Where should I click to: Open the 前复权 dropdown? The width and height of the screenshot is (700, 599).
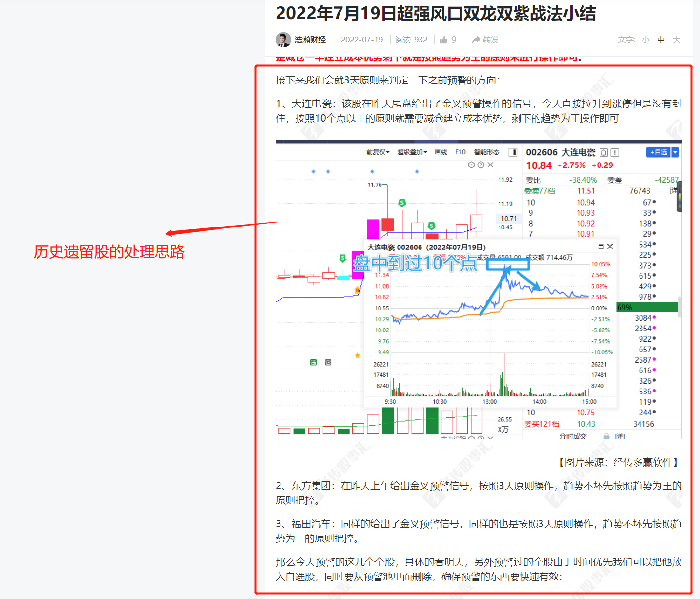tap(378, 152)
